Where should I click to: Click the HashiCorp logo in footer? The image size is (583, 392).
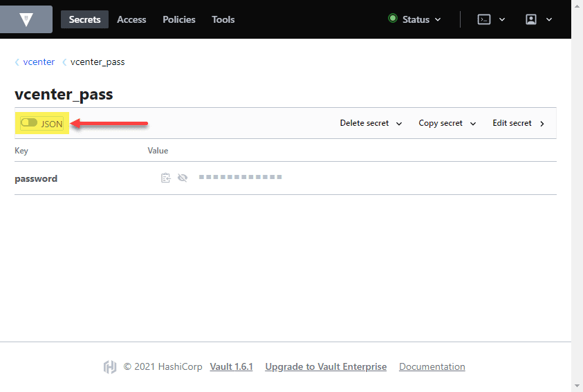pyautogui.click(x=110, y=366)
